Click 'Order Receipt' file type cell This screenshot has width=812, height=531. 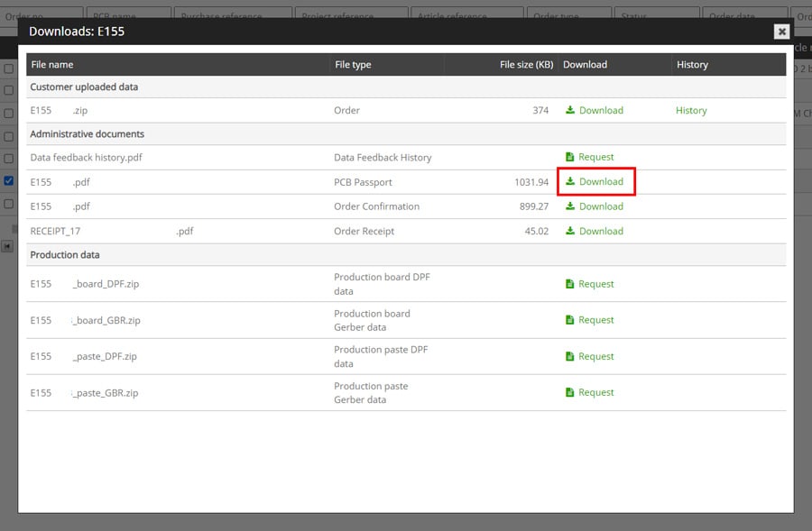pos(364,232)
